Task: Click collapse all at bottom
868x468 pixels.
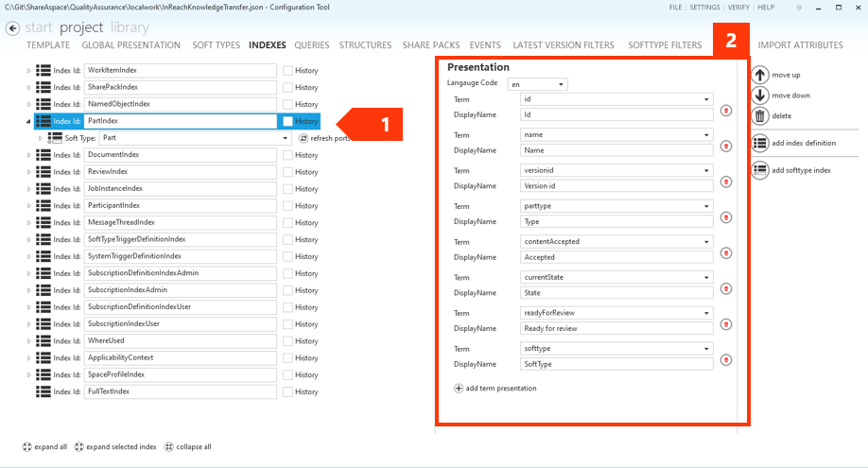Action: click(187, 447)
